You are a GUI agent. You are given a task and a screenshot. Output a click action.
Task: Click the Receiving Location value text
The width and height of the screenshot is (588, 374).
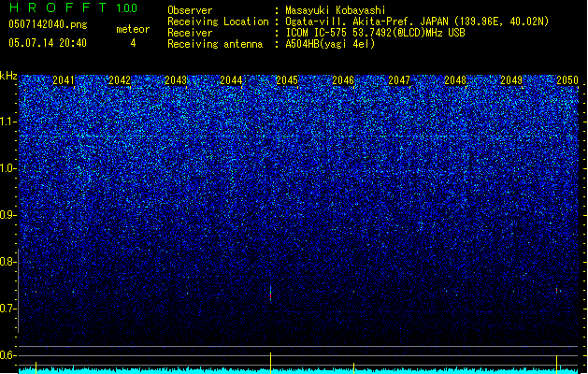pyautogui.click(x=417, y=22)
